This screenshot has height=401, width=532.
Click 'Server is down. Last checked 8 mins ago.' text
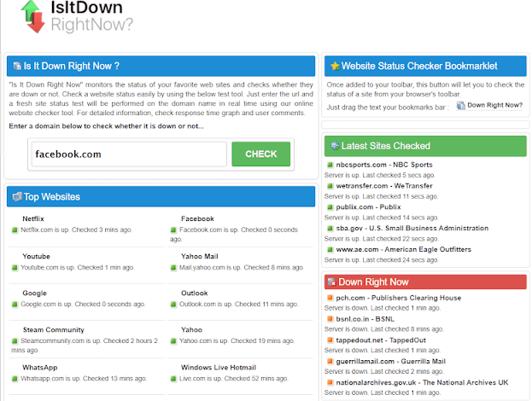point(383,329)
